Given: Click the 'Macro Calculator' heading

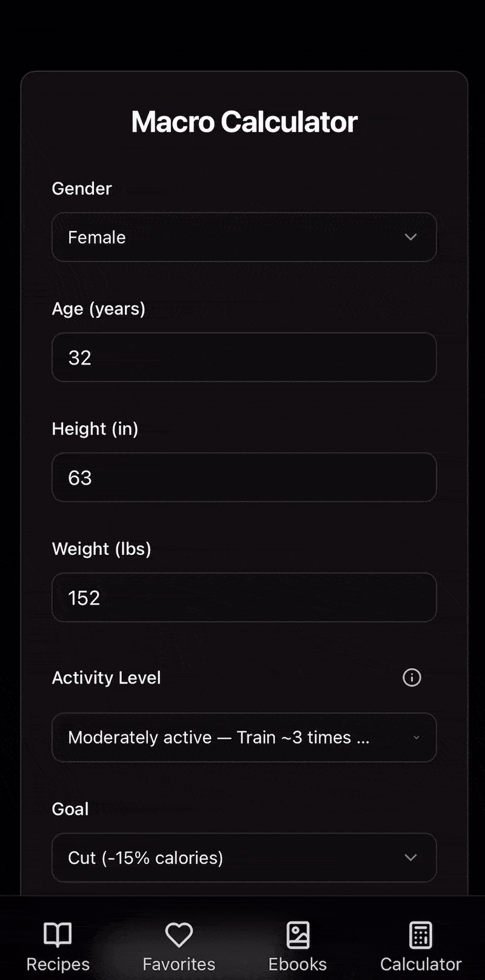Looking at the screenshot, I should [x=244, y=122].
